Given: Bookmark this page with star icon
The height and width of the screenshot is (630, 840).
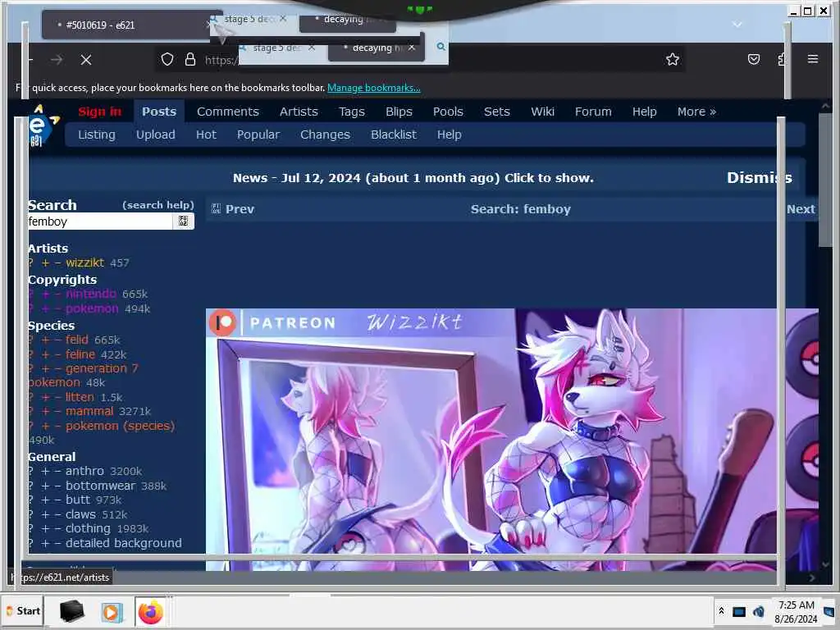Looking at the screenshot, I should click(673, 59).
